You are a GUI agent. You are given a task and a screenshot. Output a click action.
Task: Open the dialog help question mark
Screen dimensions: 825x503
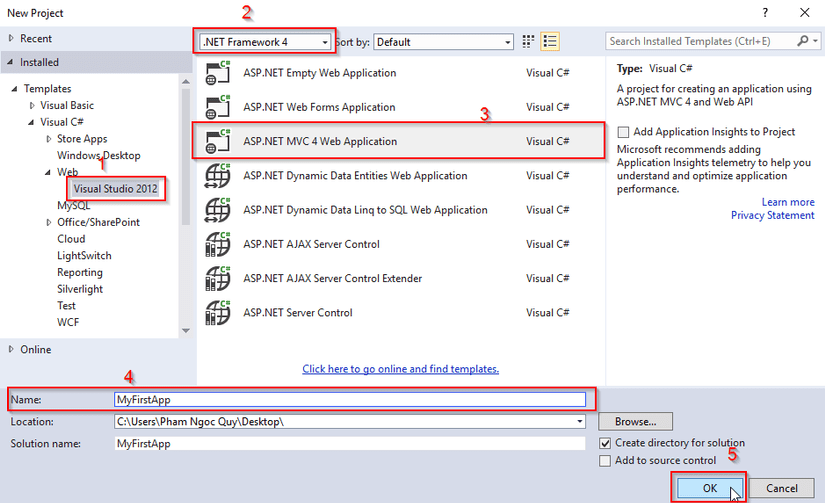coord(765,13)
